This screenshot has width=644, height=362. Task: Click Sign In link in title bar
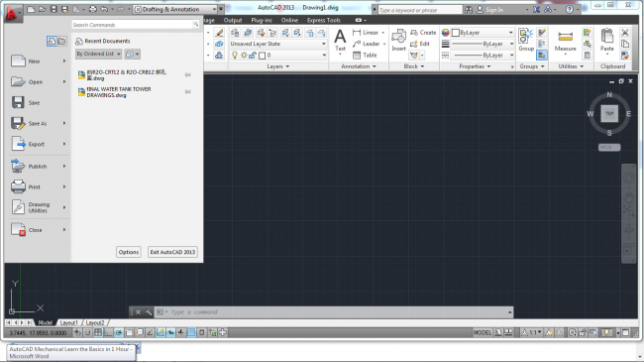(494, 10)
